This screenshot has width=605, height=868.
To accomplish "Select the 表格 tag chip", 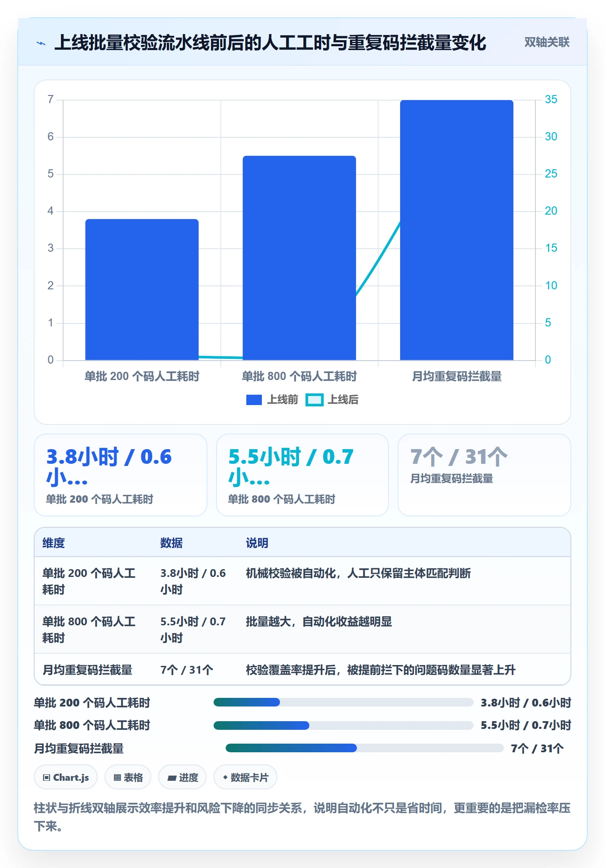I will (x=128, y=777).
